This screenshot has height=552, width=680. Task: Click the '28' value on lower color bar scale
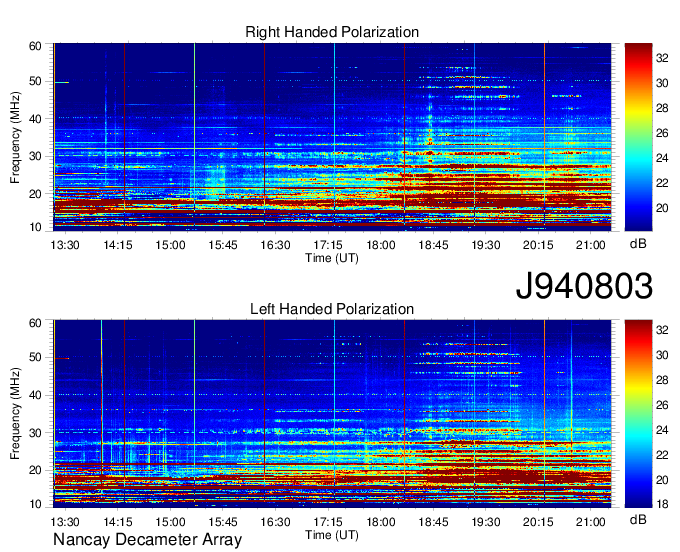pyautogui.click(x=662, y=380)
